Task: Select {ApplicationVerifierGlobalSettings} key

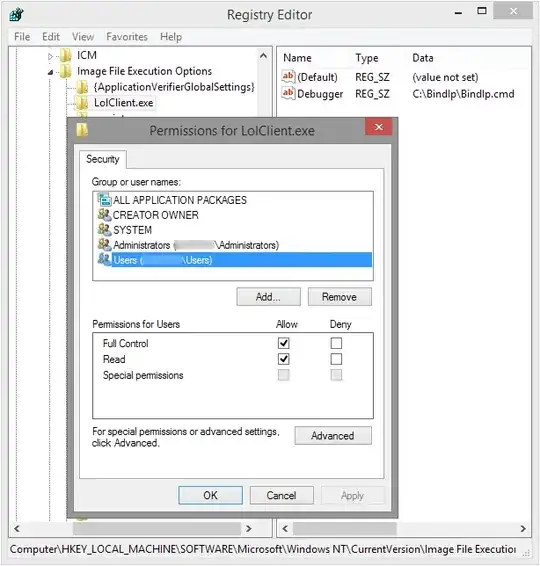Action: pyautogui.click(x=174, y=87)
